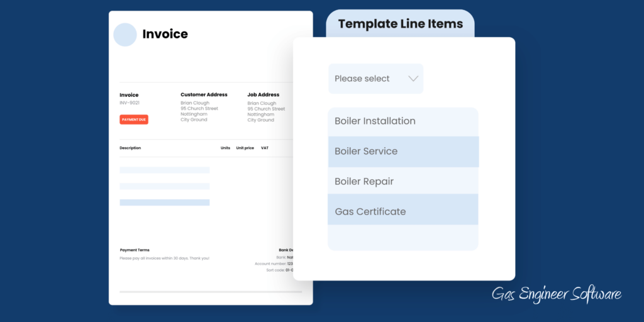Click the chevron arrow in Please select
The width and height of the screenshot is (644, 322).
(x=413, y=79)
